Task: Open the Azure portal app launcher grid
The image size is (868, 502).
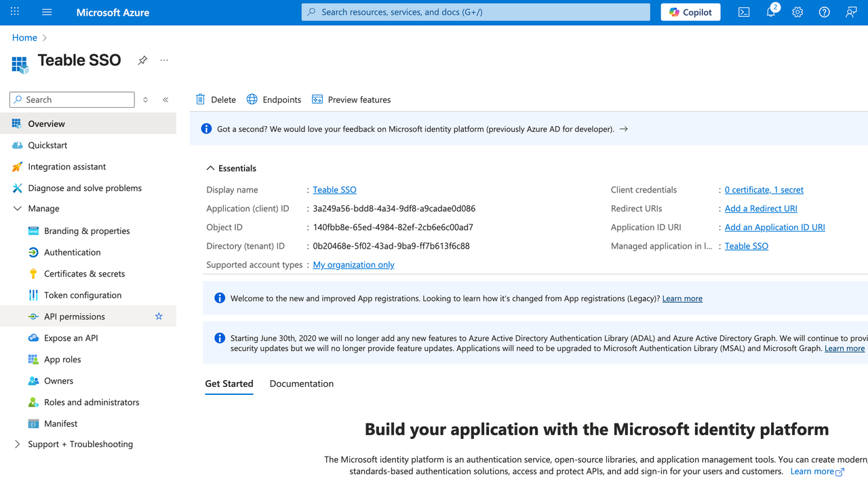Action: 15,12
